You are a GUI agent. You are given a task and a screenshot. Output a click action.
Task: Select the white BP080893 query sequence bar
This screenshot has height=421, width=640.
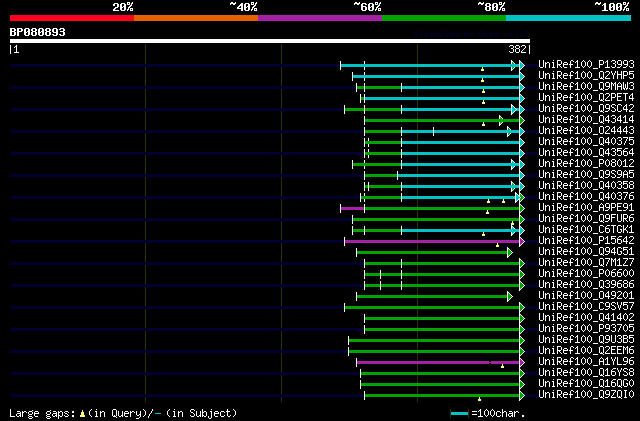(x=270, y=41)
